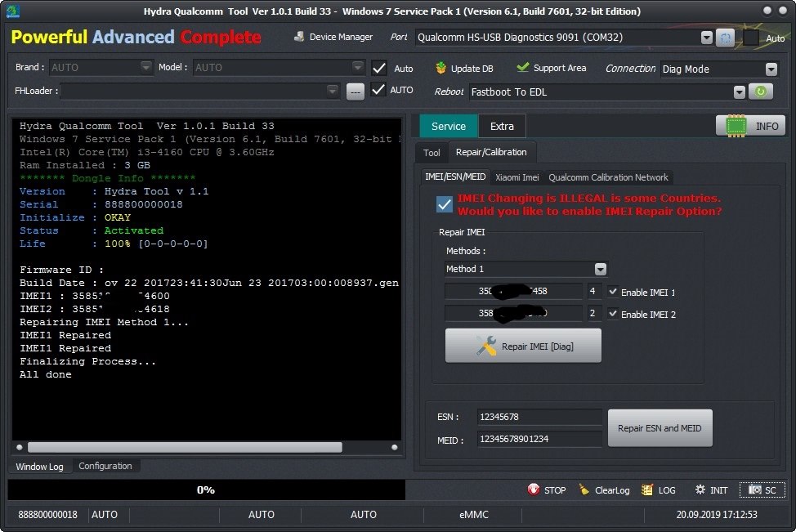Take screenshot with SC button
The height and width of the screenshot is (532, 796).
762,490
